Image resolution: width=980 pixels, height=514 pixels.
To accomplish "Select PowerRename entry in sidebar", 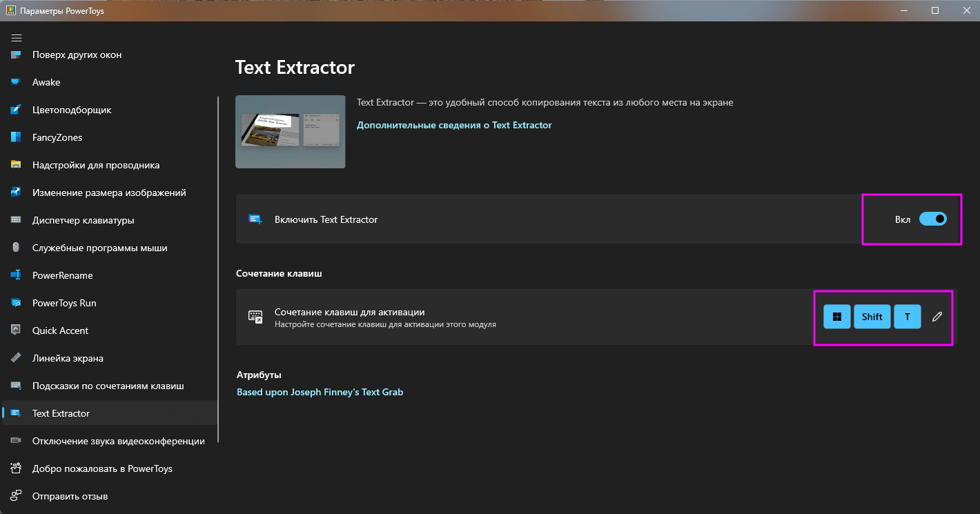I will click(109, 275).
